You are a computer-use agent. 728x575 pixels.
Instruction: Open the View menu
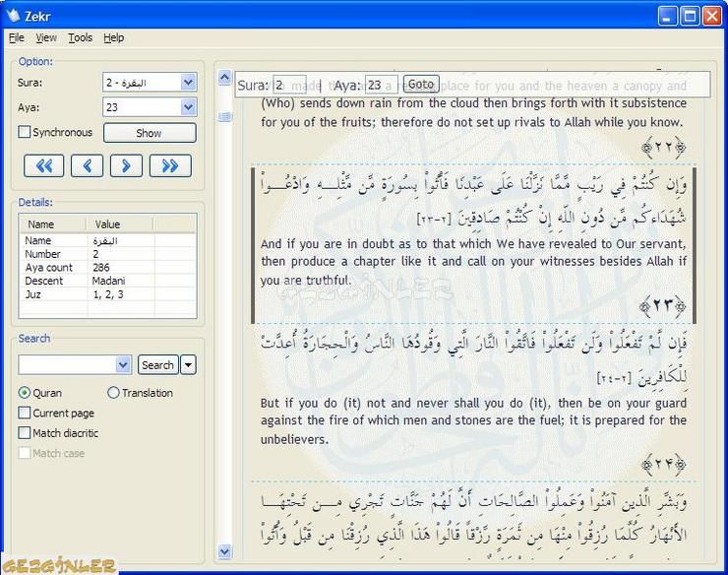coord(46,37)
